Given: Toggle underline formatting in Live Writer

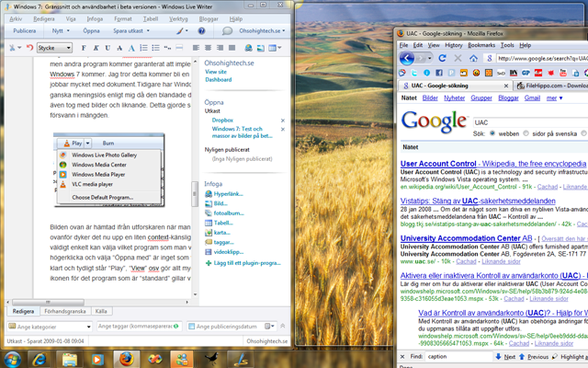Looking at the screenshot, I should point(107,48).
